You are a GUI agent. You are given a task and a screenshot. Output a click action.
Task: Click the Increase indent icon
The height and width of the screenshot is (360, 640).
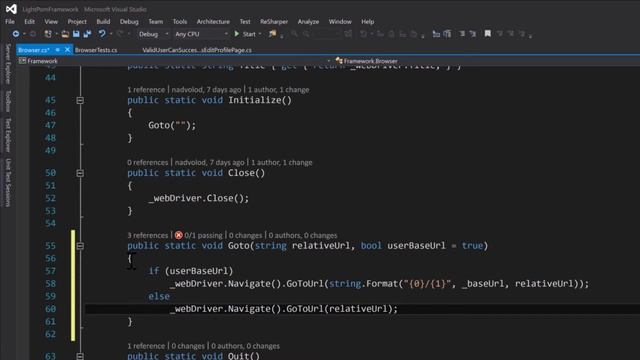coord(473,34)
